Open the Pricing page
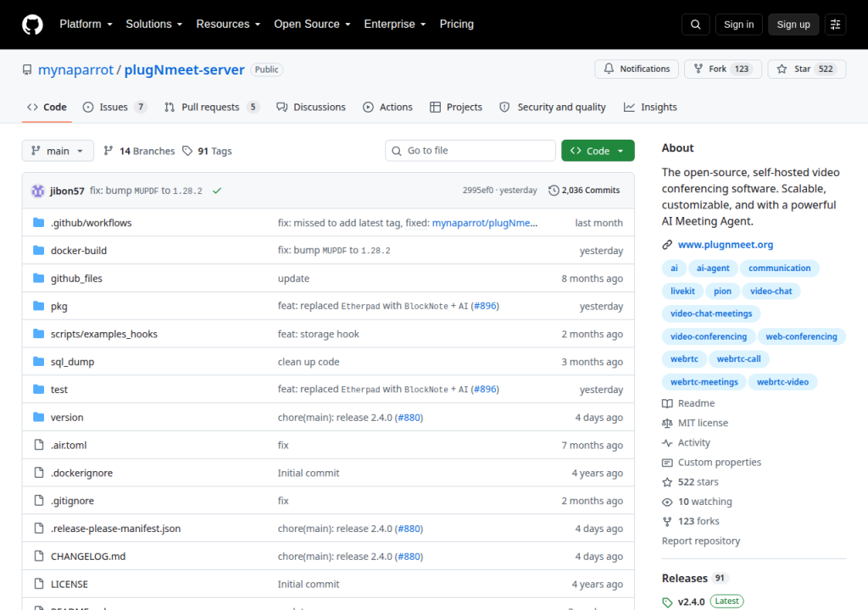868x610 pixels. [x=457, y=25]
